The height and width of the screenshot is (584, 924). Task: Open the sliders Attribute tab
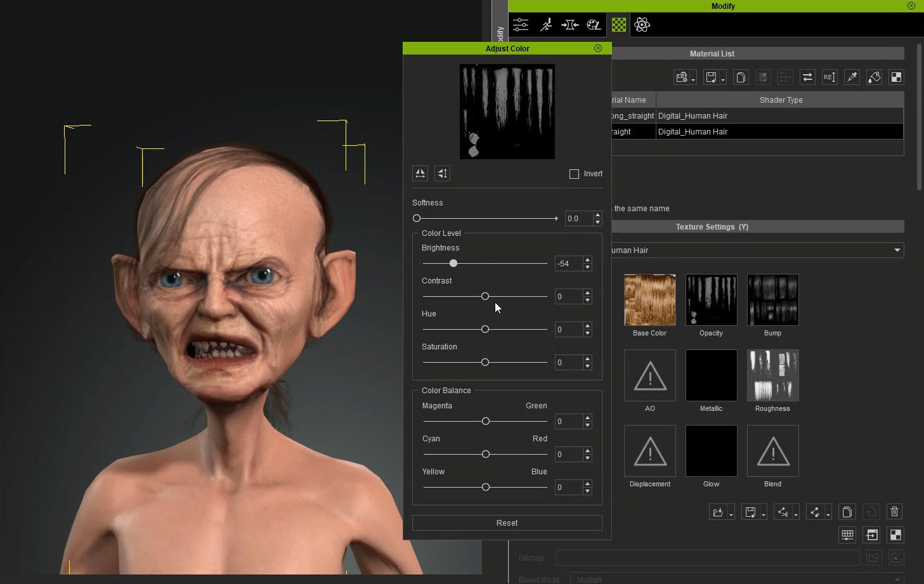pos(521,25)
